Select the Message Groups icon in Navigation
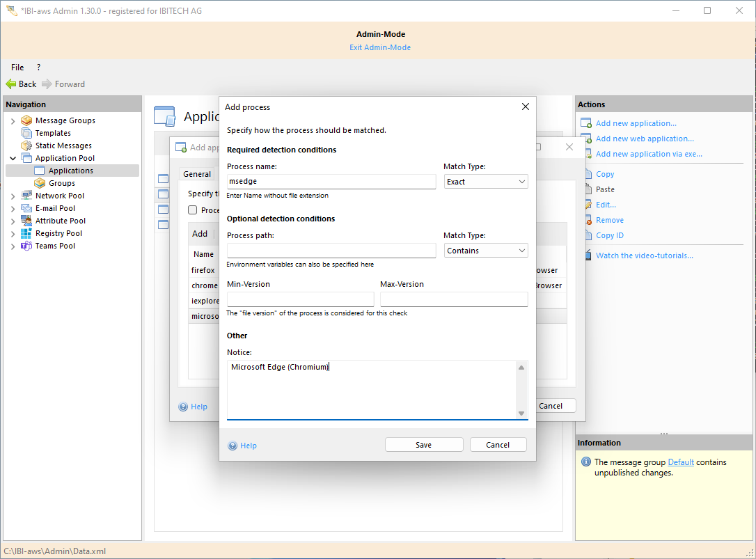This screenshot has height=559, width=756. 26,120
